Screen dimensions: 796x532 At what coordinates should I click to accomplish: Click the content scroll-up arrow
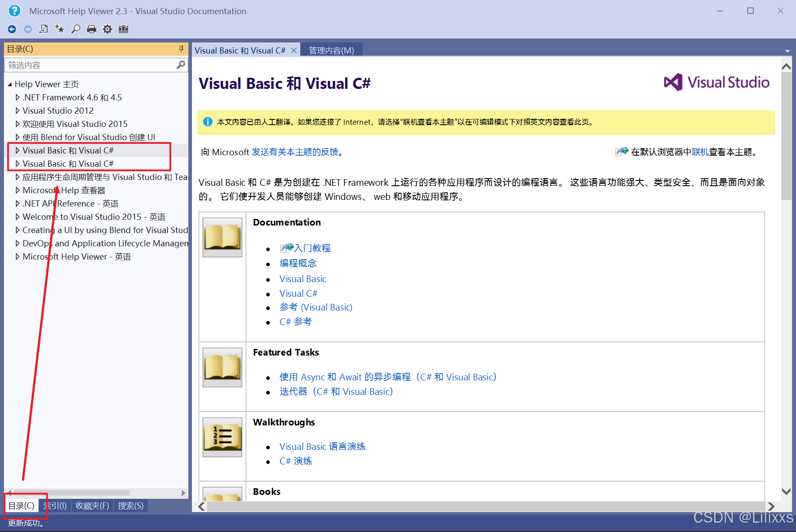click(x=786, y=67)
